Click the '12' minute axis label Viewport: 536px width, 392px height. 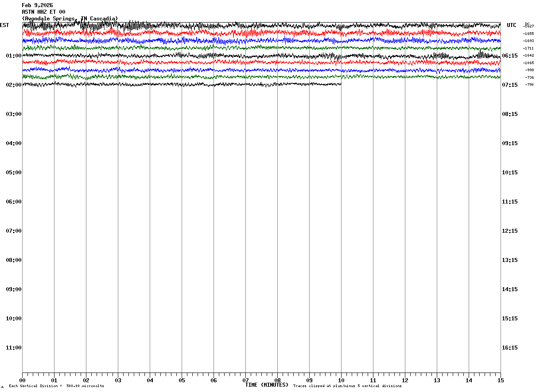(x=405, y=380)
